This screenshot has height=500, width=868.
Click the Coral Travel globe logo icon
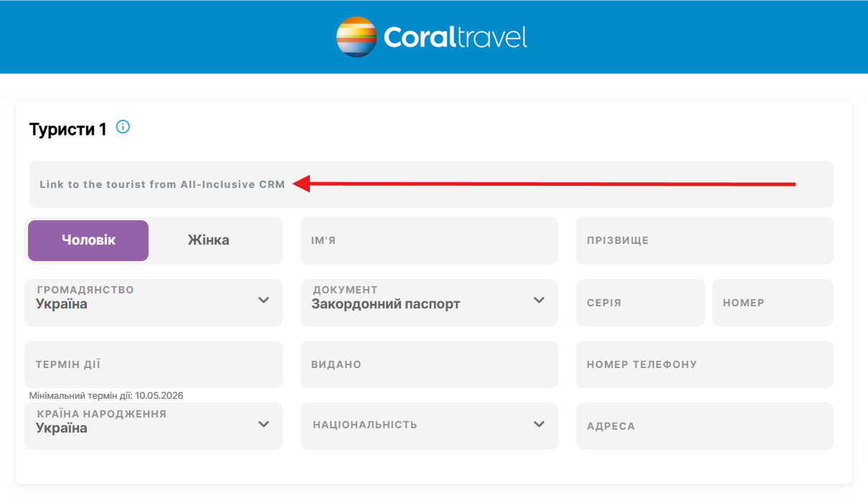[x=357, y=37]
